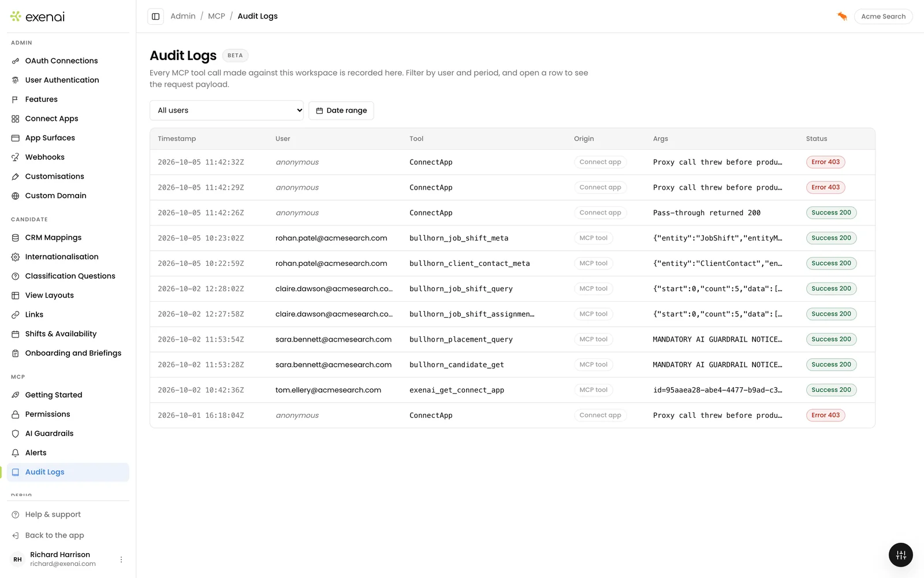Click bullhorn_client_contact_meta tool cell
924x578 pixels.
[x=470, y=264]
